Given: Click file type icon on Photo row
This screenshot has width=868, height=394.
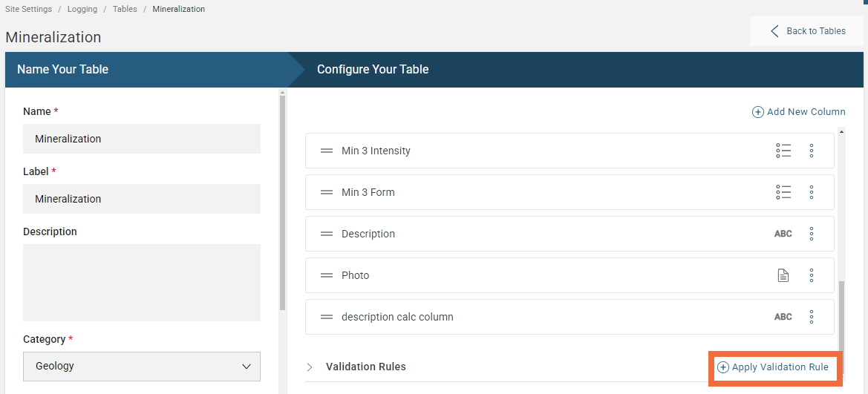Looking at the screenshot, I should [x=783, y=275].
